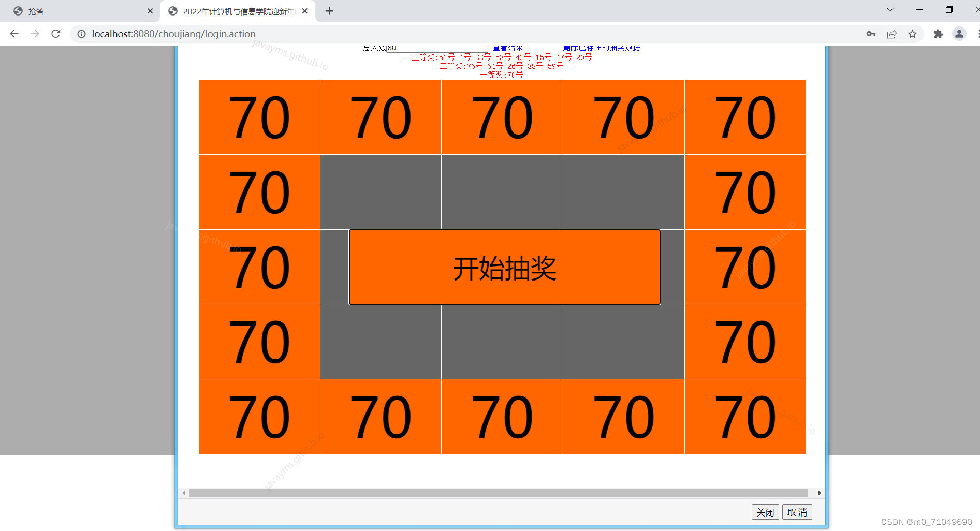Click the 删除已存在的抽奖数据 link
Image resolution: width=980 pixels, height=531 pixels.
602,48
